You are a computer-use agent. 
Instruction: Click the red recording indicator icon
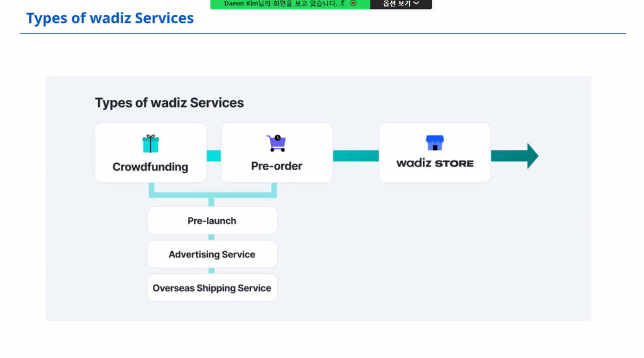[x=353, y=3]
